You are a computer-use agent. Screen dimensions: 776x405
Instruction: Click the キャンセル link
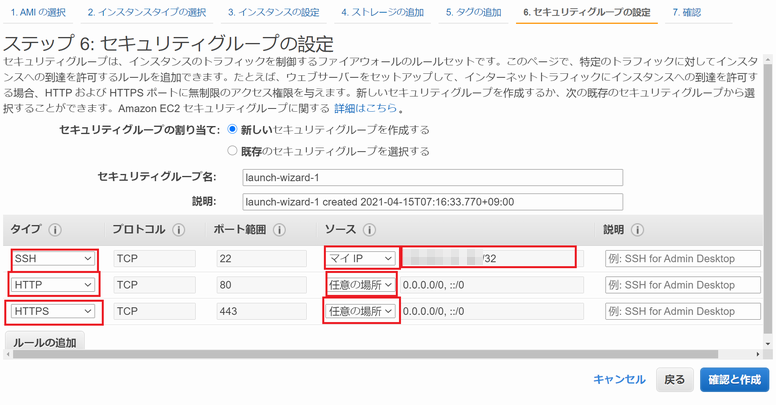point(619,380)
